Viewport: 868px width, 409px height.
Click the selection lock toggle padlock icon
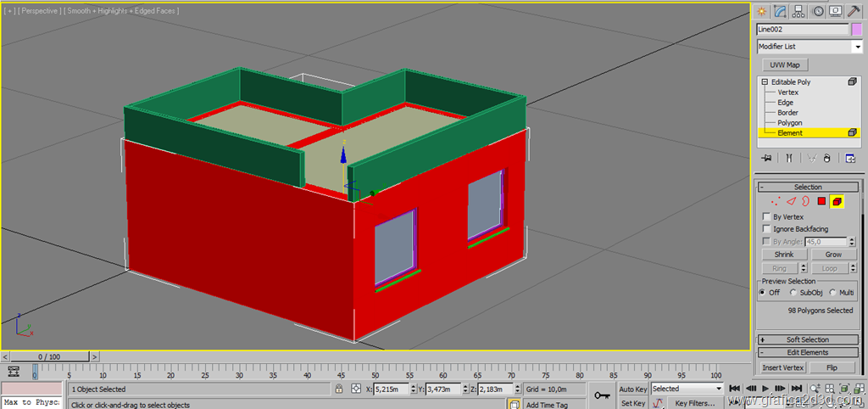339,389
